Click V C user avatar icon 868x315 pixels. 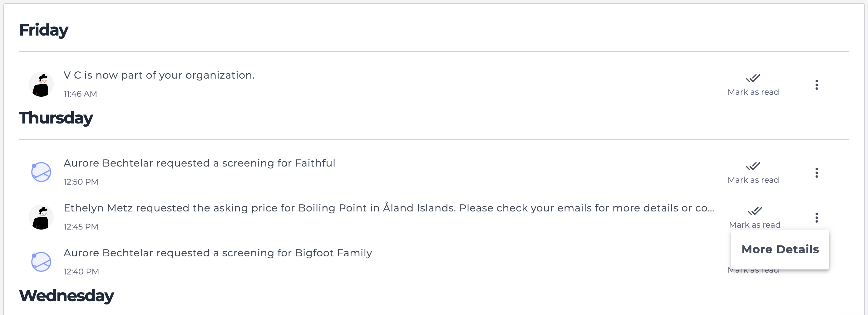pos(41,85)
